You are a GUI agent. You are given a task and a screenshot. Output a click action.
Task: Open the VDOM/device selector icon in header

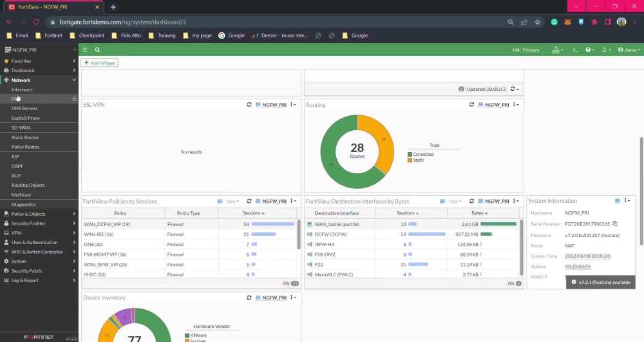557,50
